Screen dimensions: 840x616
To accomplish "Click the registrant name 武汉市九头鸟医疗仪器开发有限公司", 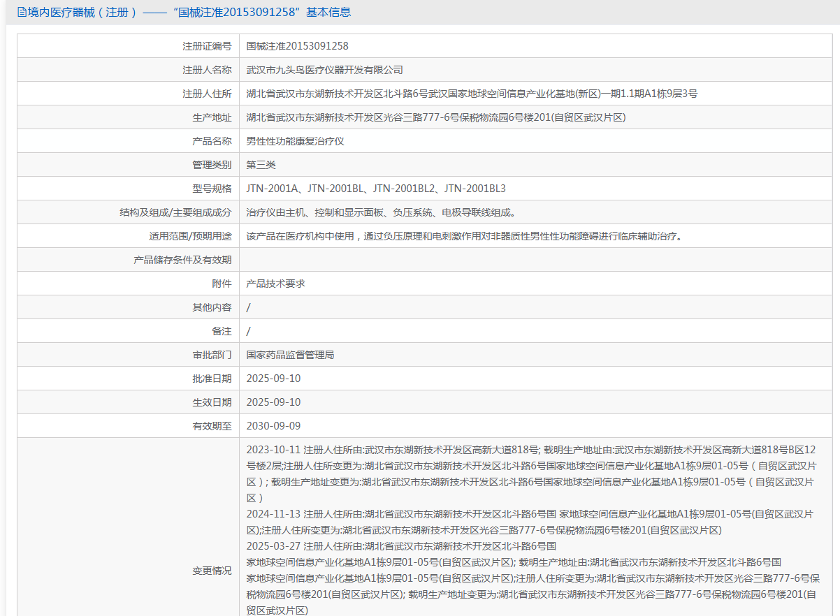I will click(x=324, y=70).
